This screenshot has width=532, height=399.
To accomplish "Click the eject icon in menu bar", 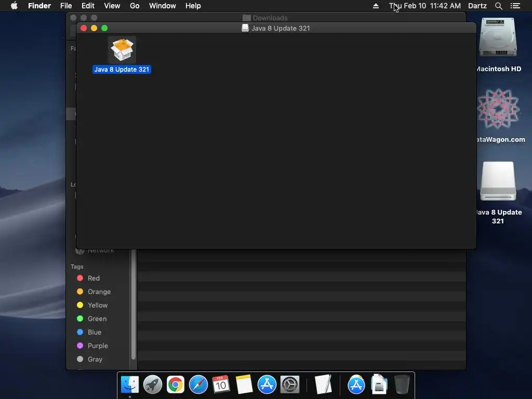I will (376, 6).
